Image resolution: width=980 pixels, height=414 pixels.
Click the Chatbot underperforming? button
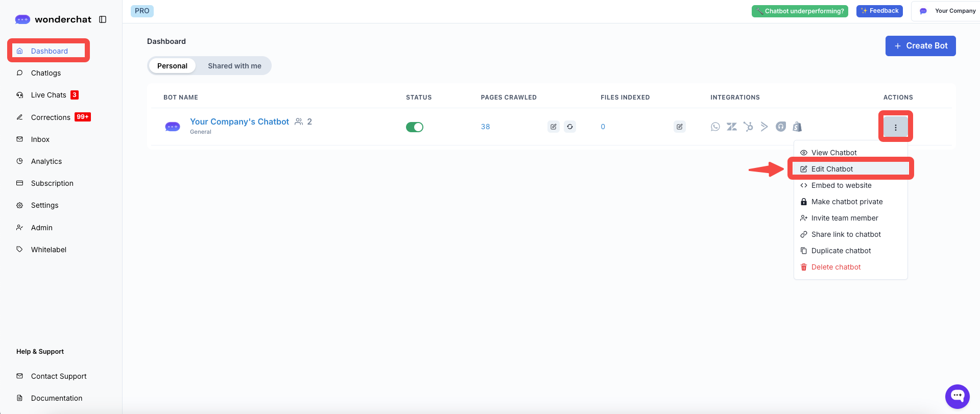(x=800, y=11)
